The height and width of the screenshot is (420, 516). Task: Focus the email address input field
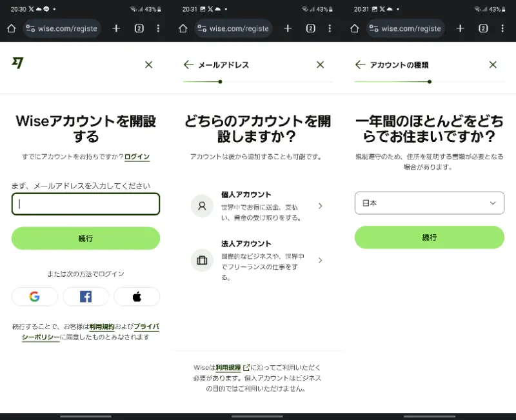click(x=86, y=204)
